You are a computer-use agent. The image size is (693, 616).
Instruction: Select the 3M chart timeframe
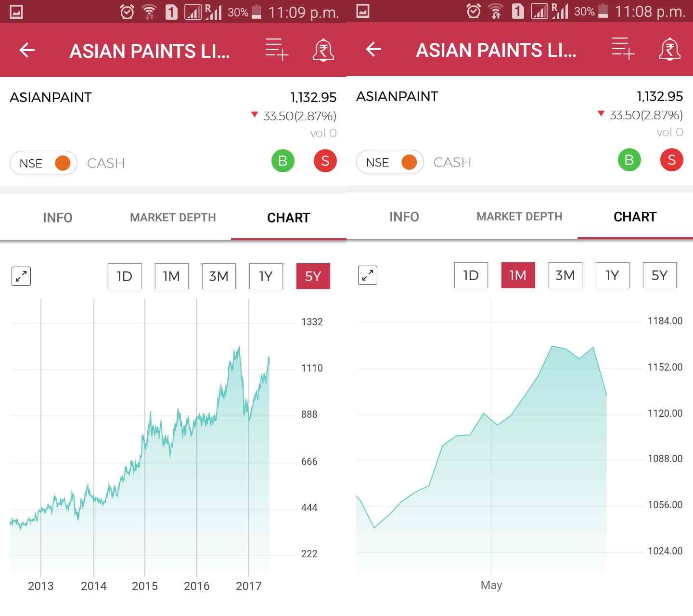coord(218,276)
